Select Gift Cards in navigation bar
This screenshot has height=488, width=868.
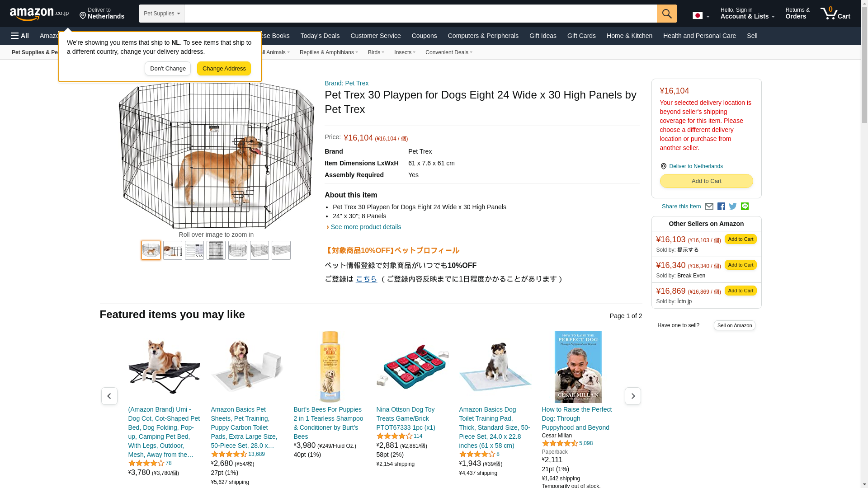point(581,36)
